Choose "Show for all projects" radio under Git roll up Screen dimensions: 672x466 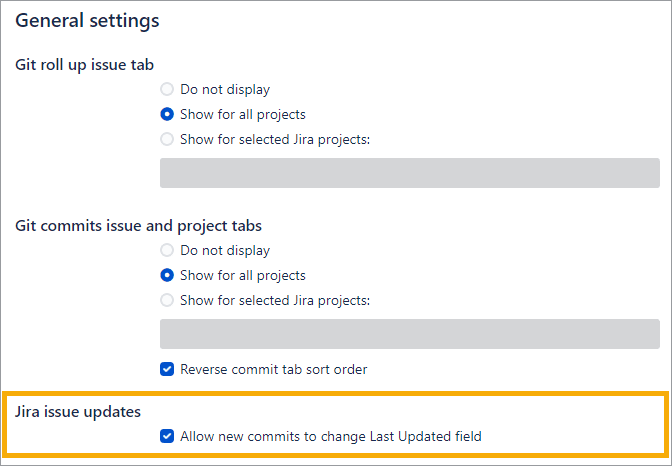pos(167,115)
